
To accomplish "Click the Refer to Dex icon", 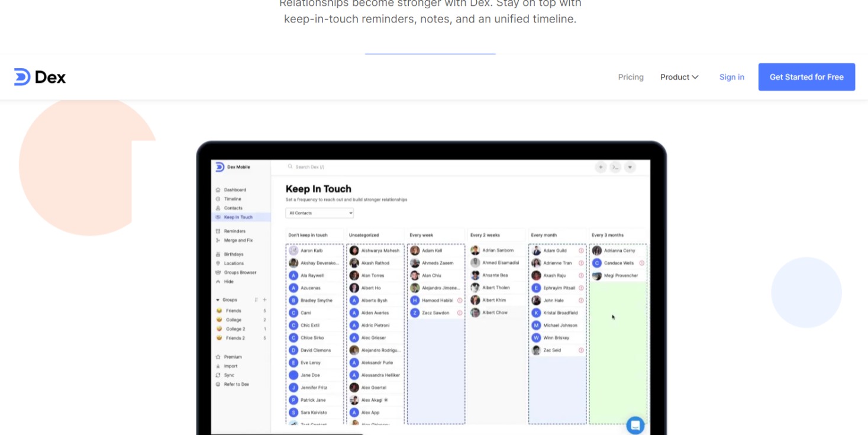I will (218, 385).
